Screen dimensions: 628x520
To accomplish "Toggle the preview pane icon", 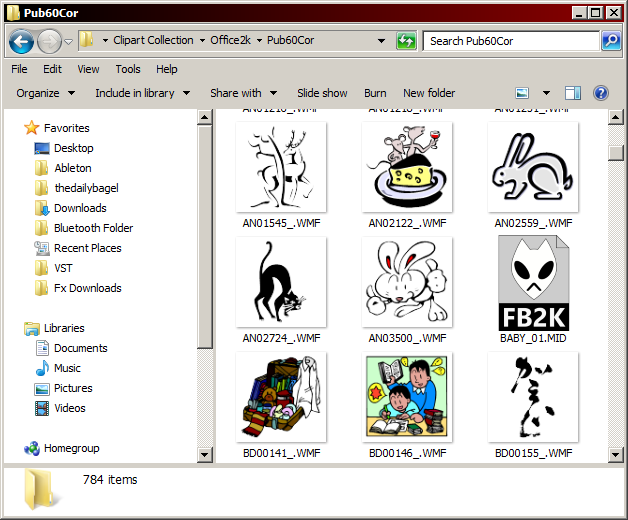I will pos(573,93).
